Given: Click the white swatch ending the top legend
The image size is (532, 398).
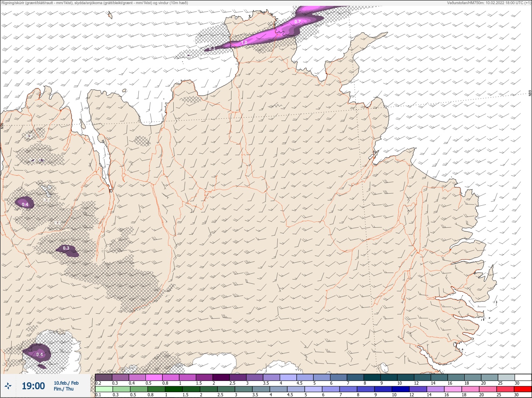Looking at the screenshot, I should (523, 377).
